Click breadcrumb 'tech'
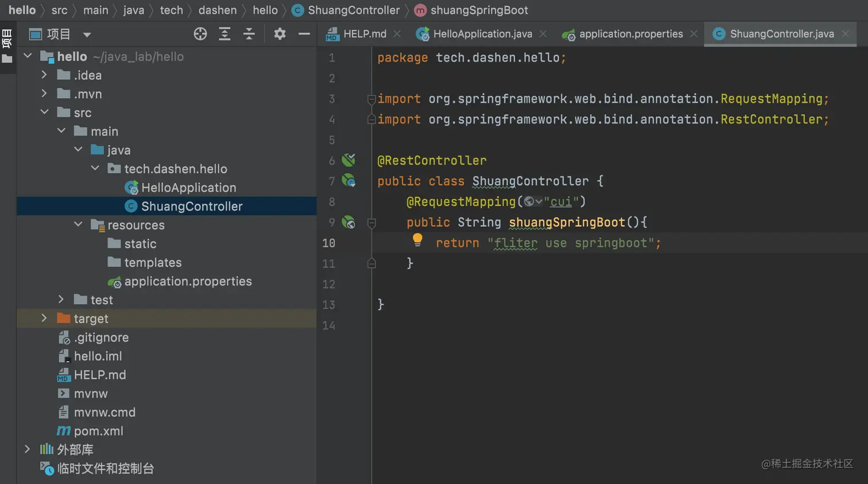Viewport: 868px width, 484px height. pyautogui.click(x=171, y=10)
